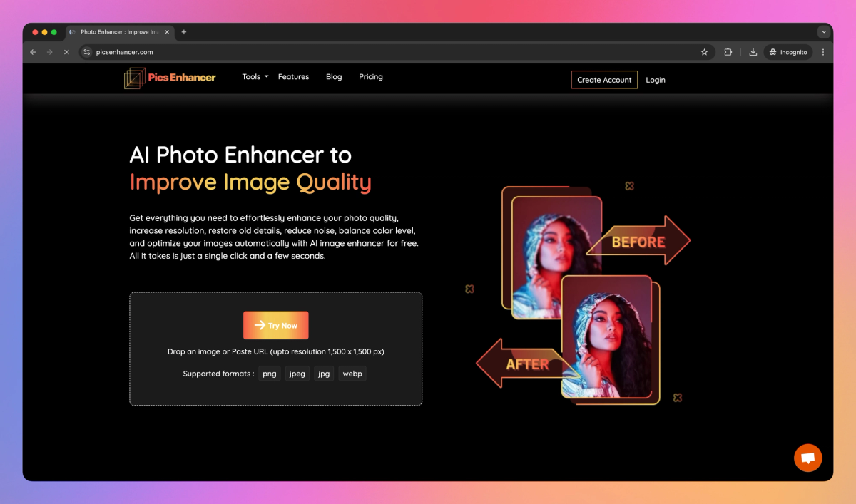Open the downloads icon in the toolbar
Viewport: 856px width, 504px height.
coord(753,52)
